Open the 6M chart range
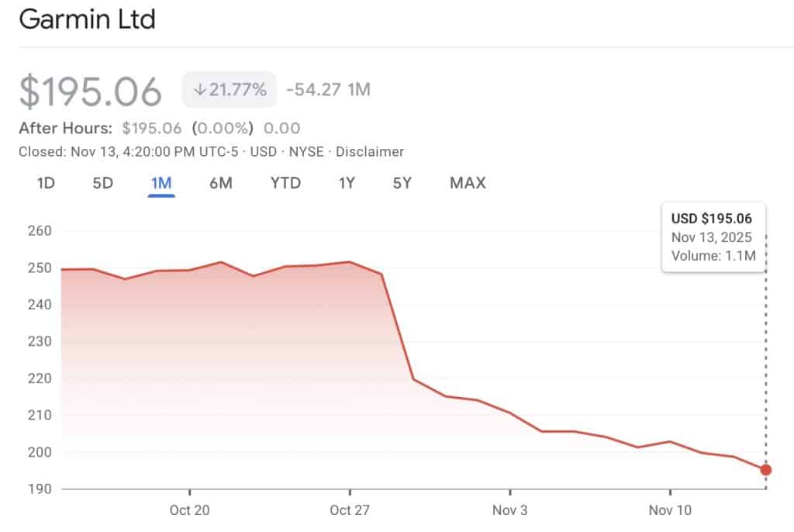This screenshot has width=794, height=532. click(x=219, y=183)
